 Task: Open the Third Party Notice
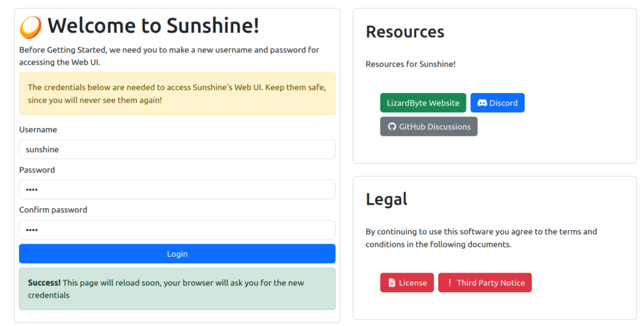[x=485, y=283]
